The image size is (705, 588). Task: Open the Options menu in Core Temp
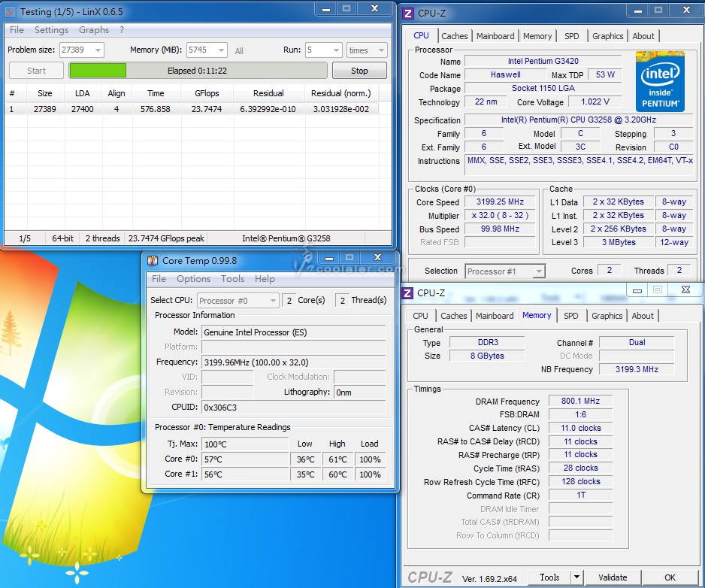coord(193,279)
